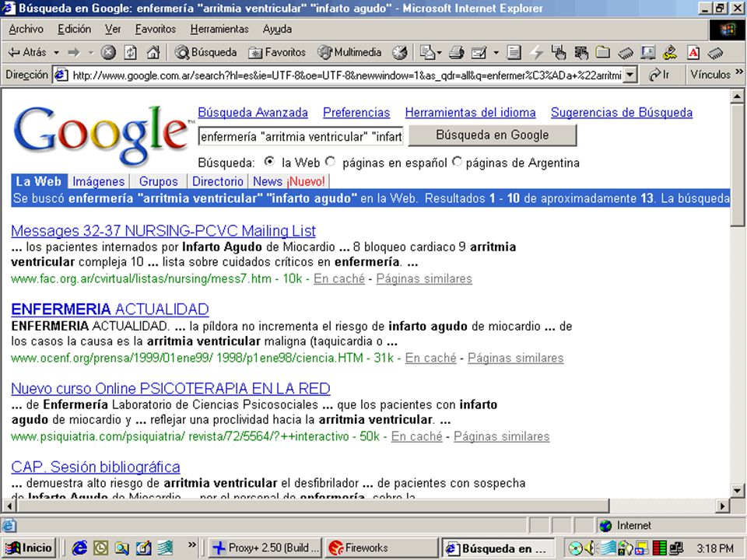Open the forward history dropdown arrow

[x=91, y=52]
